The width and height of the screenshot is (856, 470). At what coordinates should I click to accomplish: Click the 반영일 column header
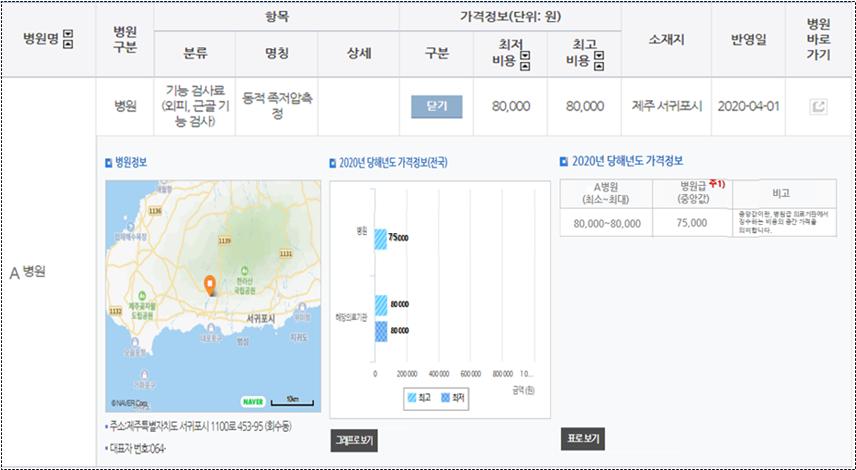[748, 39]
